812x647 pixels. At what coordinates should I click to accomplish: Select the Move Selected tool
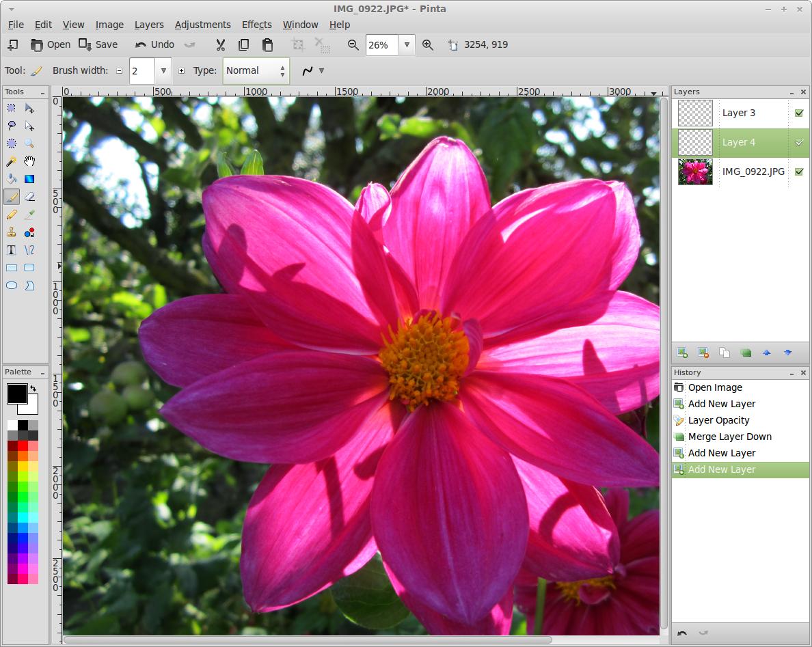pyautogui.click(x=29, y=108)
